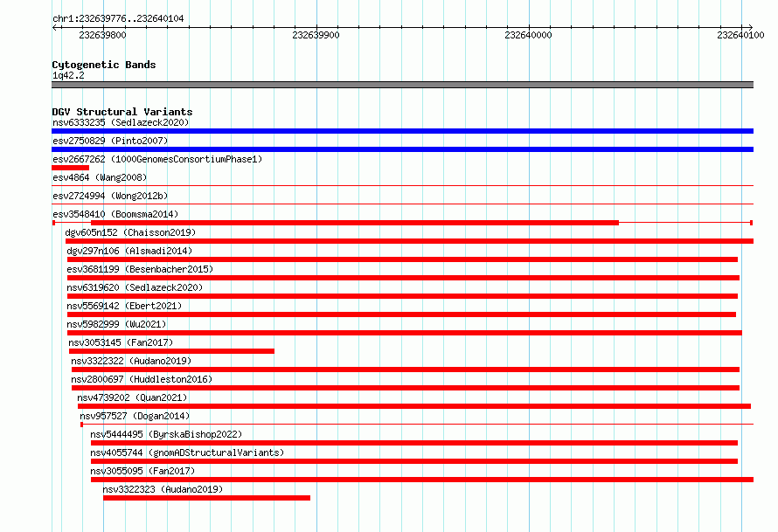Click ruler position 232639800

(102, 35)
